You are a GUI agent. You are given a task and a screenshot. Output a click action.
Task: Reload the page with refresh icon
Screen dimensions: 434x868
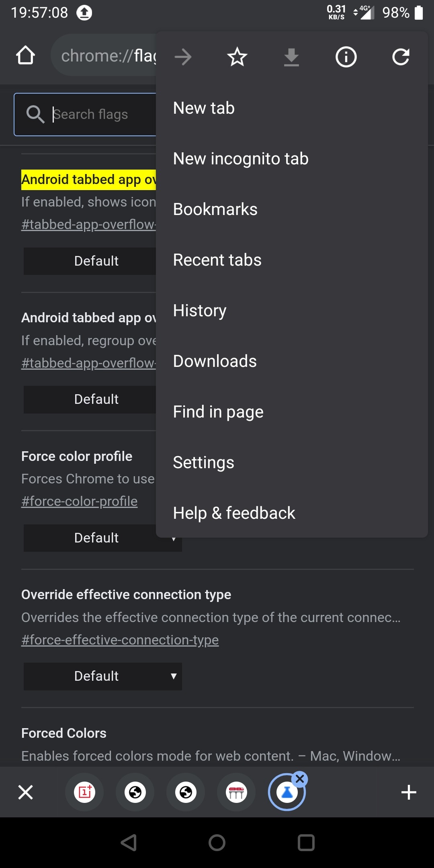401,57
